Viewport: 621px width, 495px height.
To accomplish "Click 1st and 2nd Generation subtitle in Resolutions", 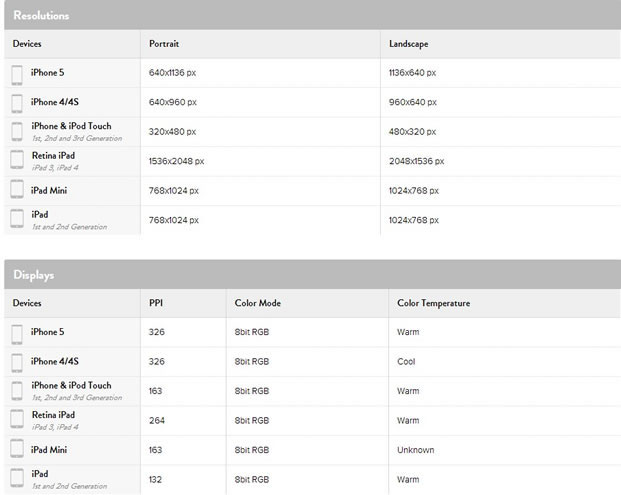I will click(x=70, y=227).
